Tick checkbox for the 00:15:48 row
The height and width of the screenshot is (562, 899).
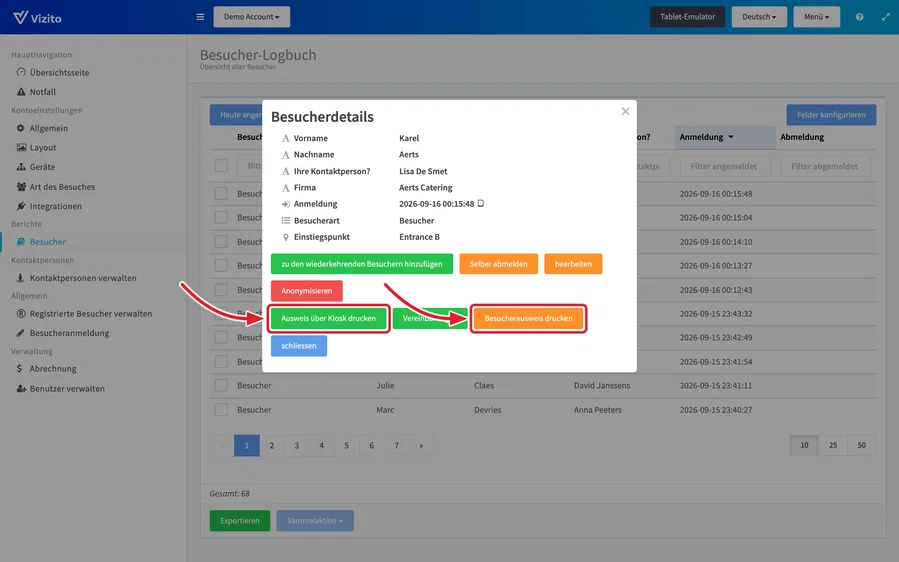pyautogui.click(x=221, y=194)
